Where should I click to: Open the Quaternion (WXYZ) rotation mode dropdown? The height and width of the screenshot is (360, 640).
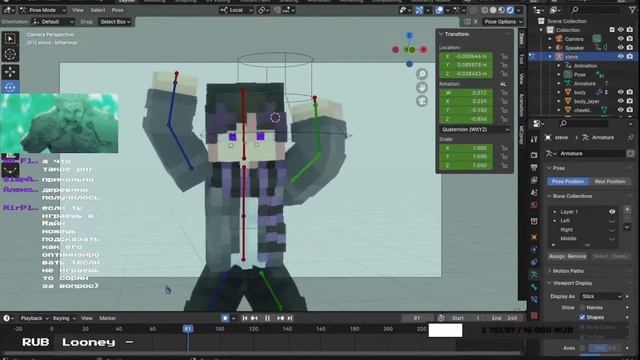coord(475,129)
